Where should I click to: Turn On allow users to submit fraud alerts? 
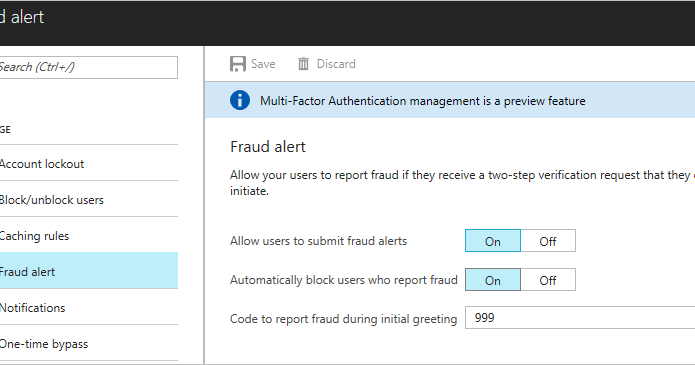click(x=493, y=241)
